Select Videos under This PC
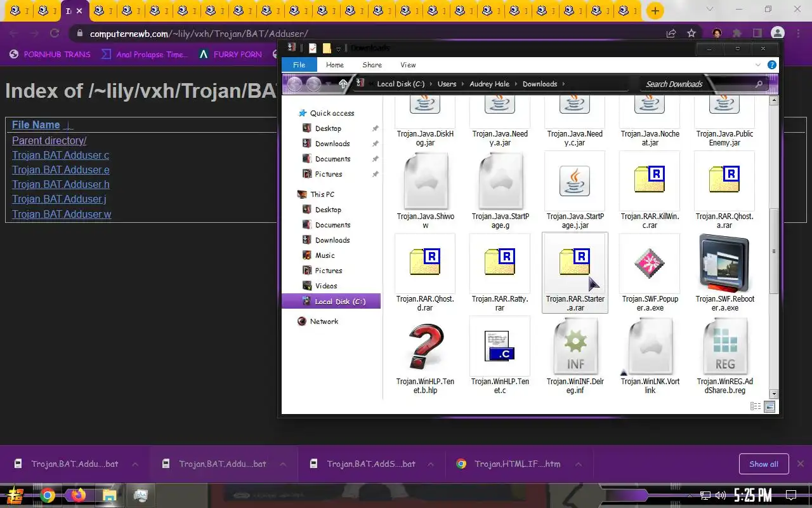The width and height of the screenshot is (812, 508). pos(326,286)
